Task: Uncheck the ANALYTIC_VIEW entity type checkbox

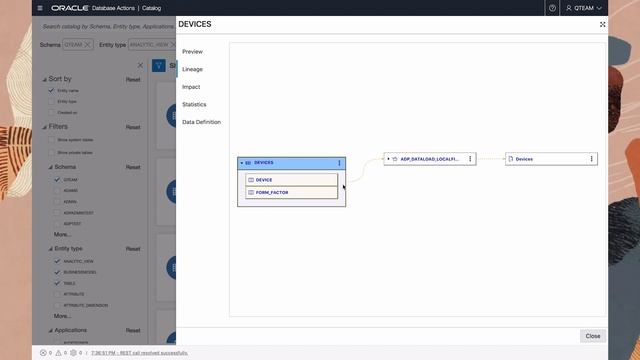Action: 57,261
